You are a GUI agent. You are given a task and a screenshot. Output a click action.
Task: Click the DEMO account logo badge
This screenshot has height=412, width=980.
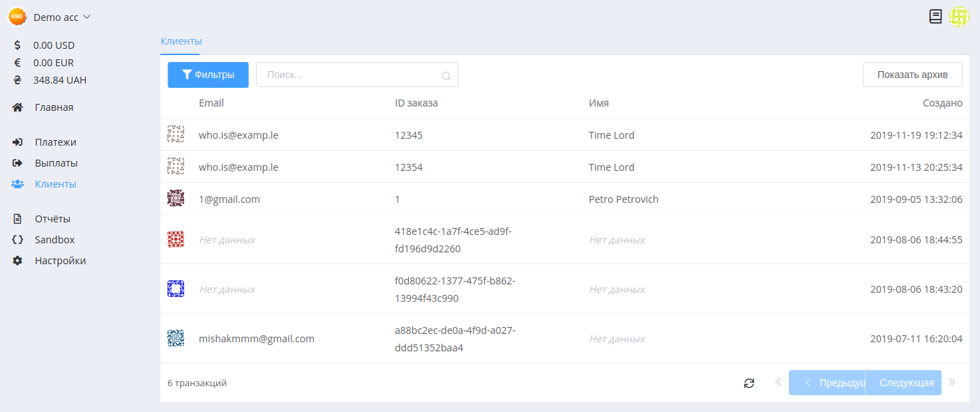[17, 17]
